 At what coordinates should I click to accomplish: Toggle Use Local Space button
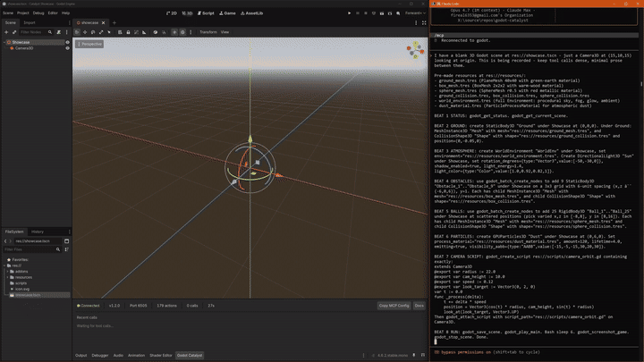[156, 32]
